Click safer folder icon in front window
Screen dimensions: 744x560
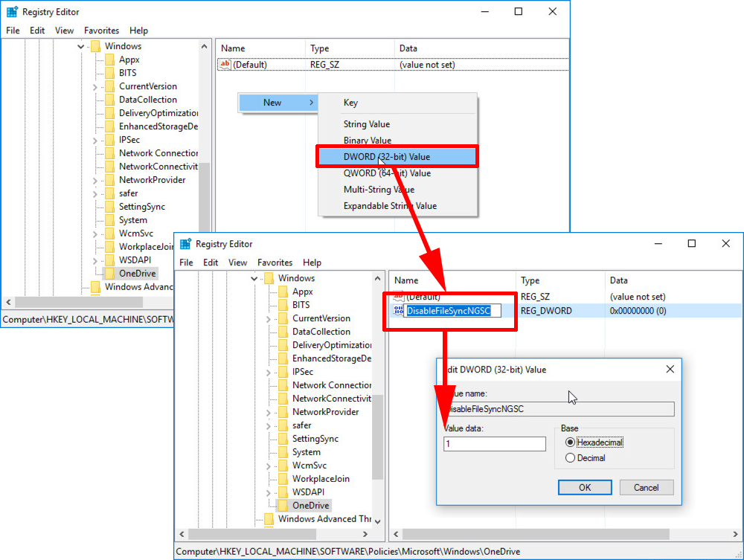283,425
